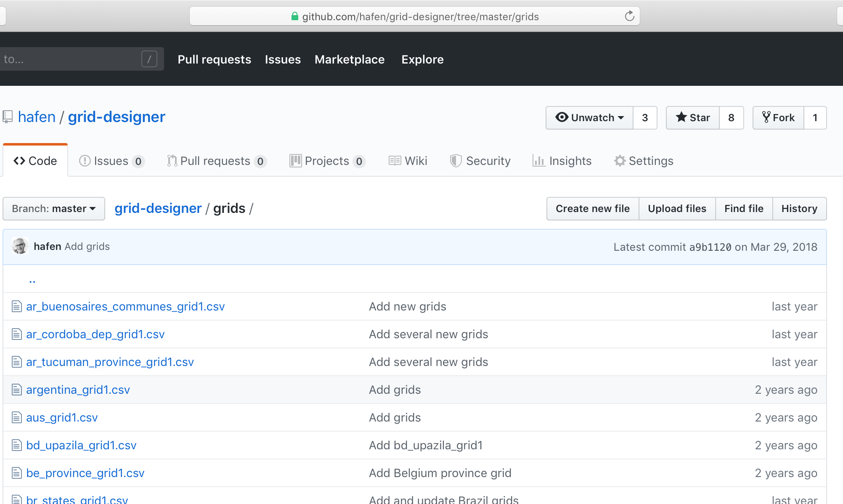
Task: Open the Issues repository tab
Action: (111, 161)
